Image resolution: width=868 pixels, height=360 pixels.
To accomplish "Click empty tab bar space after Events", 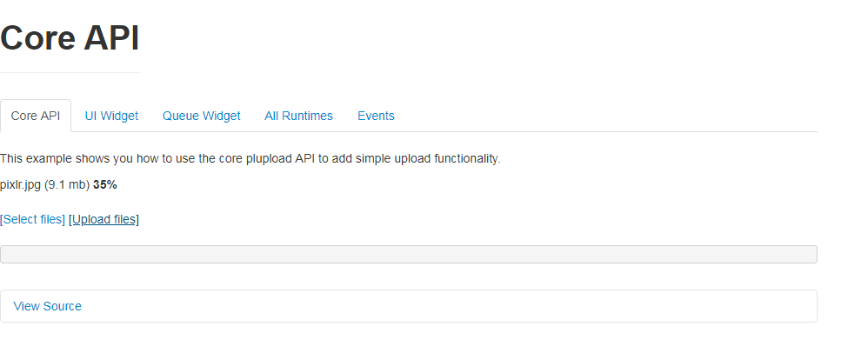I will [x=609, y=116].
